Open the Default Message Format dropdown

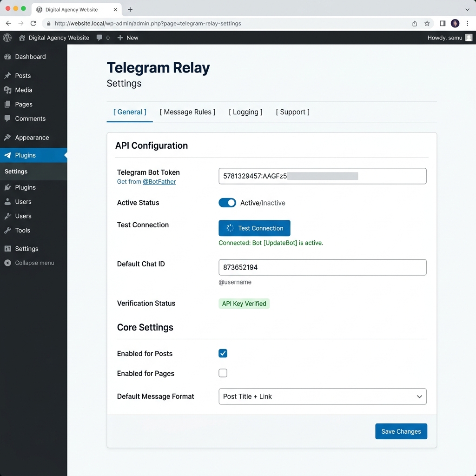[323, 397]
